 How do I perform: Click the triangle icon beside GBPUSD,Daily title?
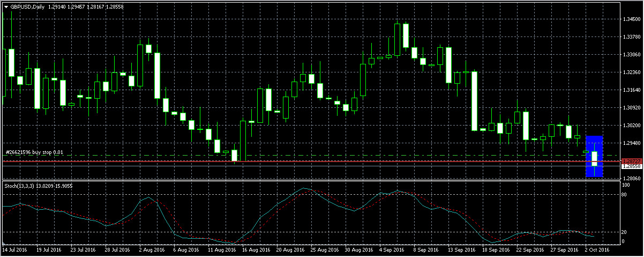click(x=6, y=6)
